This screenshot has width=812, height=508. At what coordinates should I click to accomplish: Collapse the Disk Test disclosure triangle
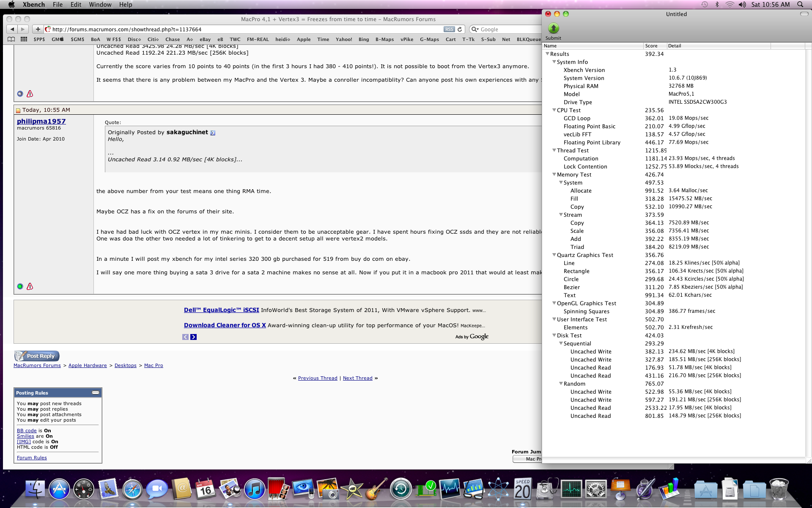[554, 335]
